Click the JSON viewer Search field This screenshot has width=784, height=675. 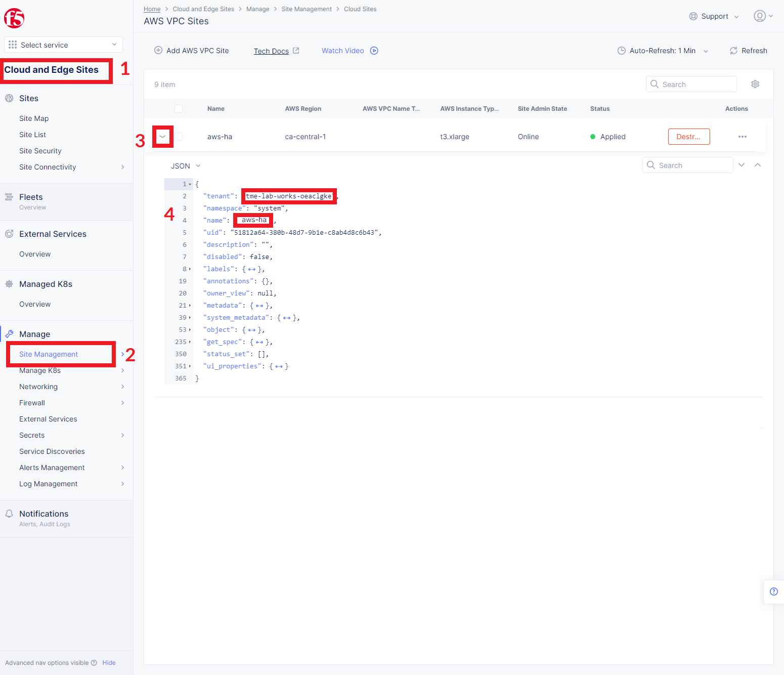pos(687,165)
